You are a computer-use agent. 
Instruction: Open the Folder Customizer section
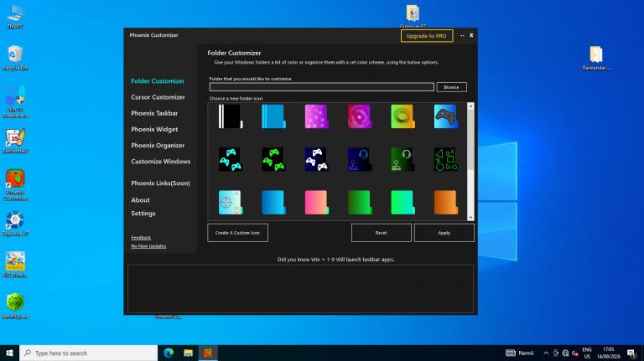pos(158,81)
